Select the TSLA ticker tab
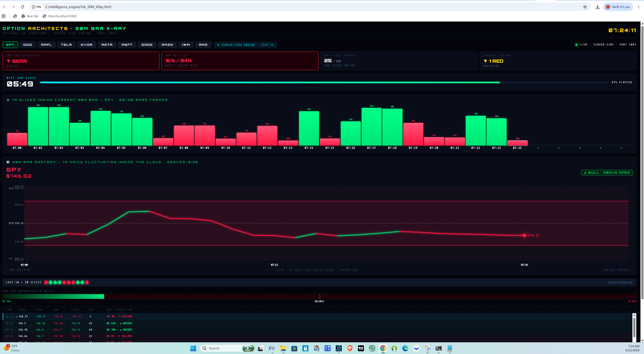This screenshot has height=354, width=644. (x=66, y=45)
